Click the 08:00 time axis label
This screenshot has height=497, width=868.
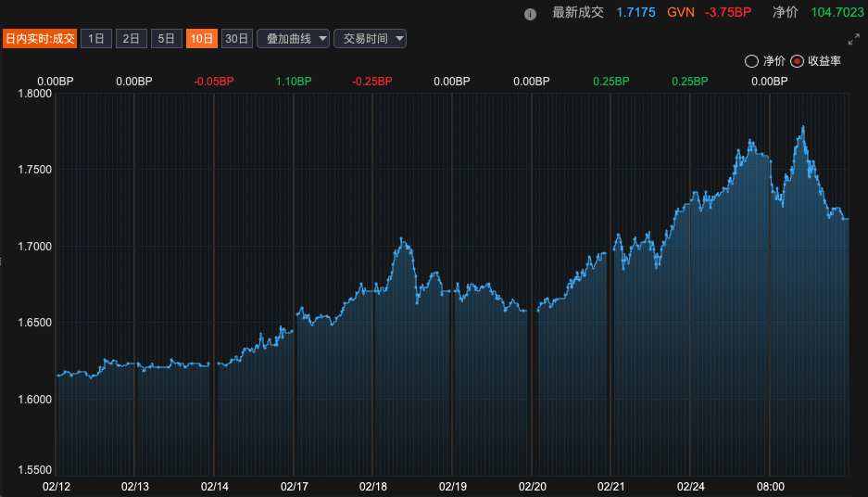(x=771, y=486)
